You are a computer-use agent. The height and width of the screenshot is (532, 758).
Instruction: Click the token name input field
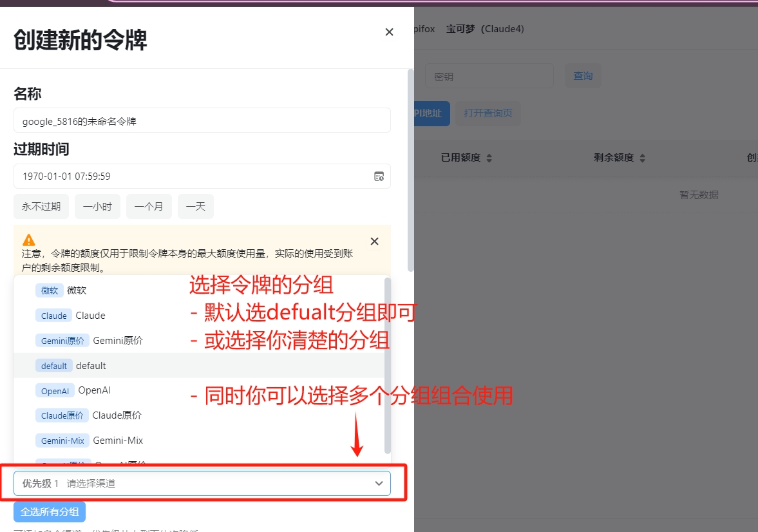(202, 120)
